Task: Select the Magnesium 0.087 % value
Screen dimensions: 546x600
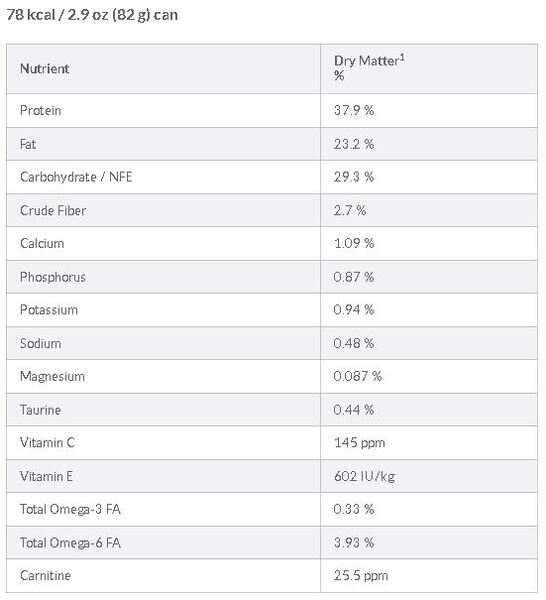Action: point(358,377)
